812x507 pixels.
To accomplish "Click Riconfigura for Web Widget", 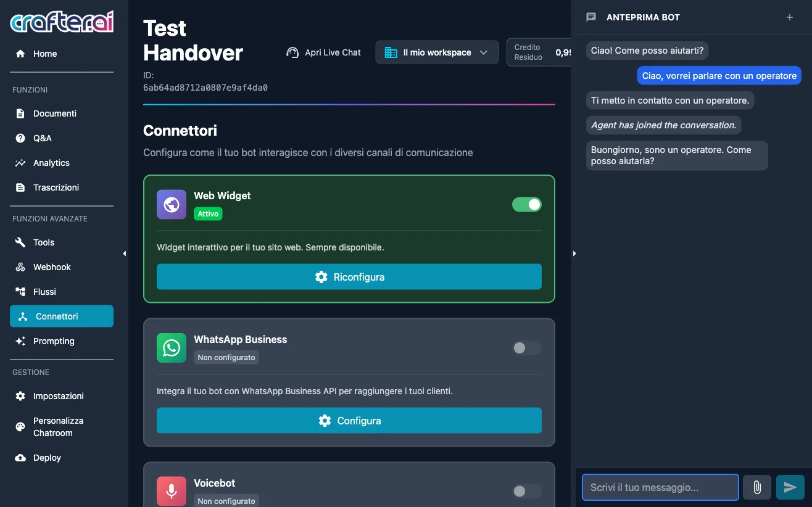I will tap(349, 277).
